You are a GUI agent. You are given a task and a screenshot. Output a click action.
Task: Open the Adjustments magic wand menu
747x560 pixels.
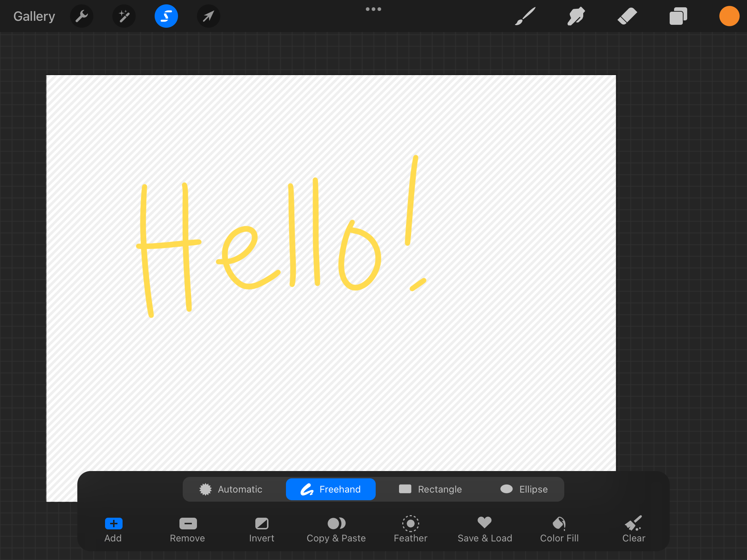(x=124, y=16)
